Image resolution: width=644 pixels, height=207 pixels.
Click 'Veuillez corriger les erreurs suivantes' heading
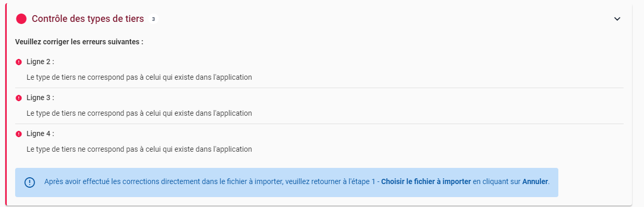tap(79, 42)
